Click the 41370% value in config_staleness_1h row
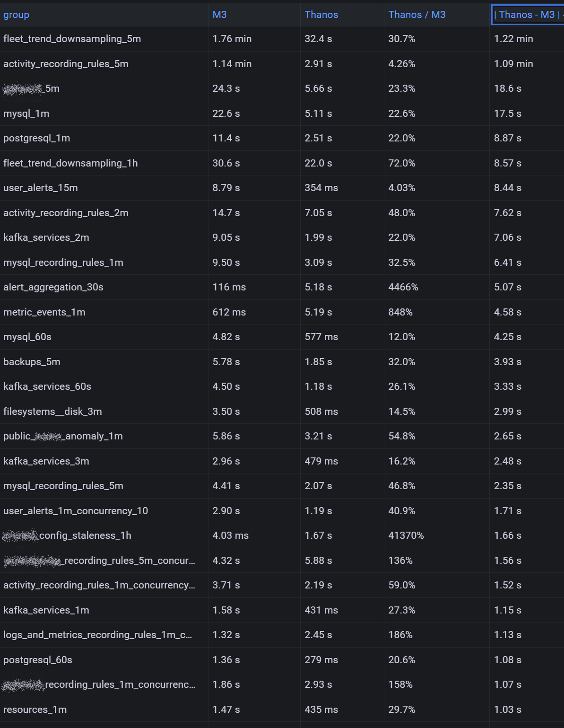The image size is (564, 728). [406, 535]
